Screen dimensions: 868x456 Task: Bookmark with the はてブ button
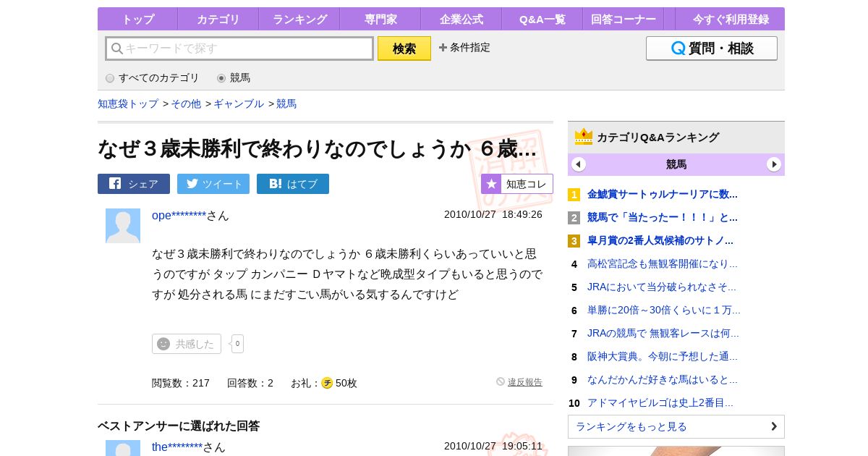[293, 184]
